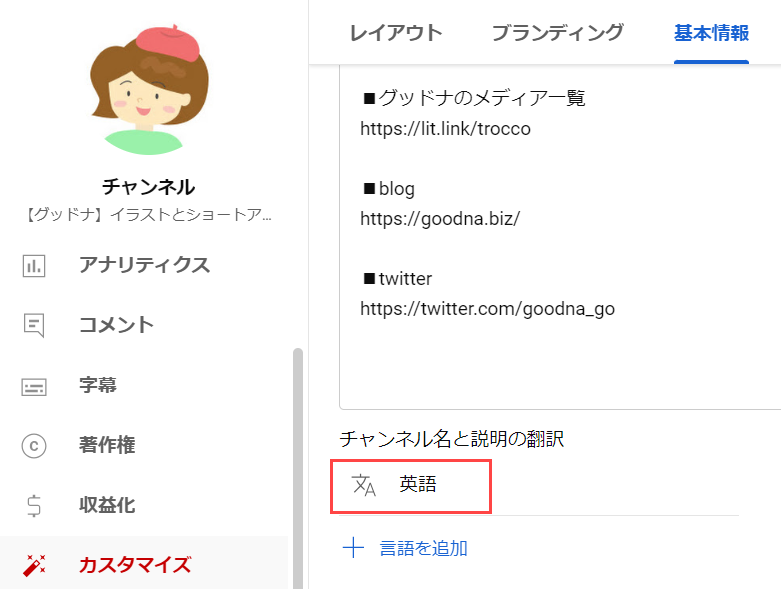Click the Subtitles (字幕) icon

[x=34, y=386]
